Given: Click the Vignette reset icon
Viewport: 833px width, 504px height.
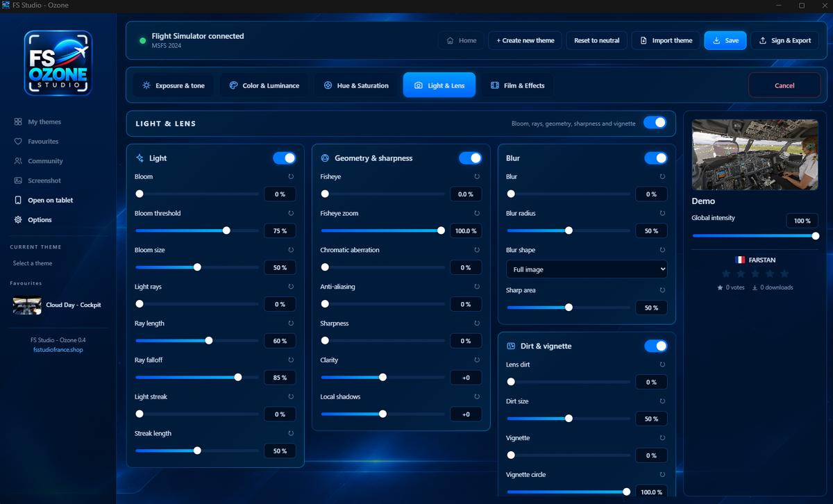Looking at the screenshot, I should tap(662, 438).
